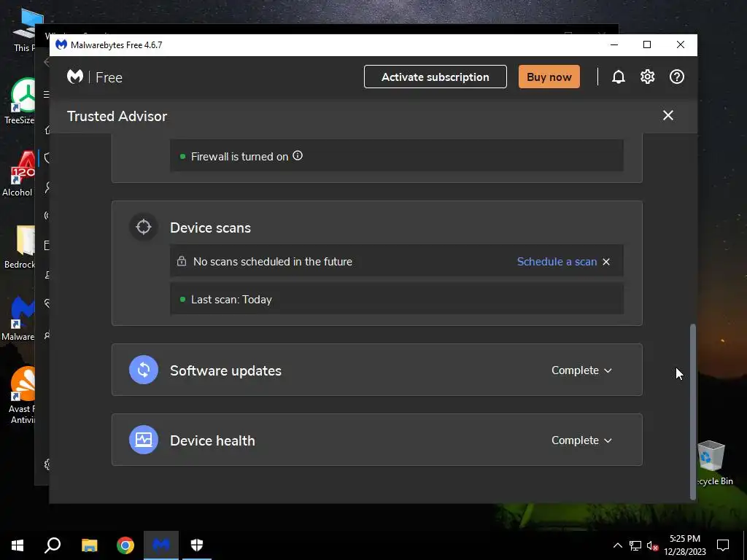
Task: Open taskbar search magnifier
Action: [x=53, y=545]
